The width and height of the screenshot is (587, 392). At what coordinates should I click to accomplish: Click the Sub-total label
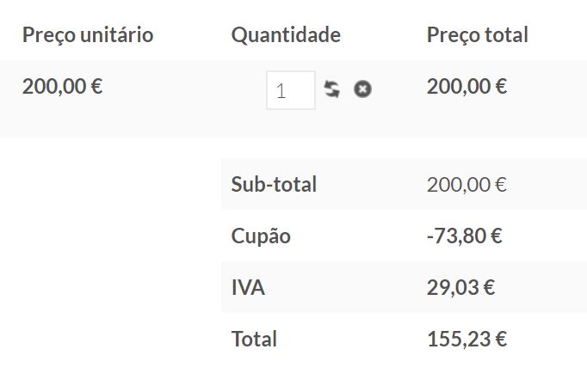tap(274, 184)
